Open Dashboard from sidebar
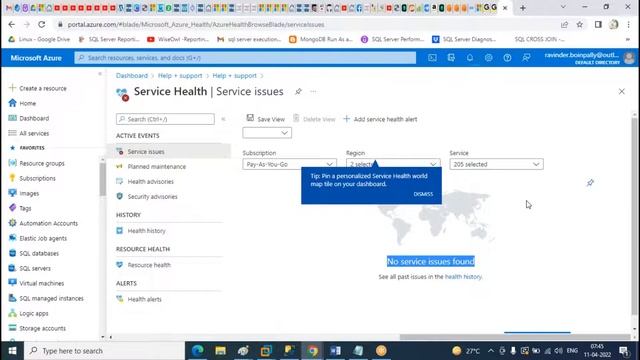The image size is (640, 360). pos(29,118)
